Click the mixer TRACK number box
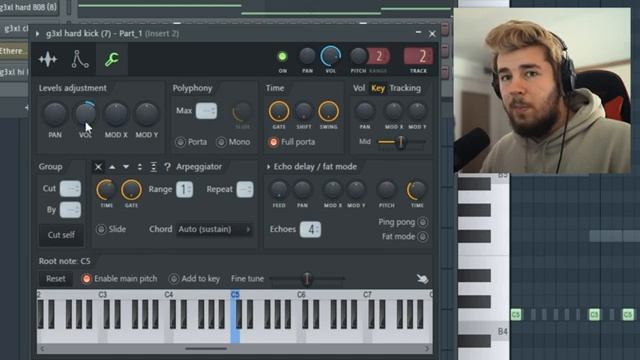Viewport: 640px width, 360px height. point(418,56)
